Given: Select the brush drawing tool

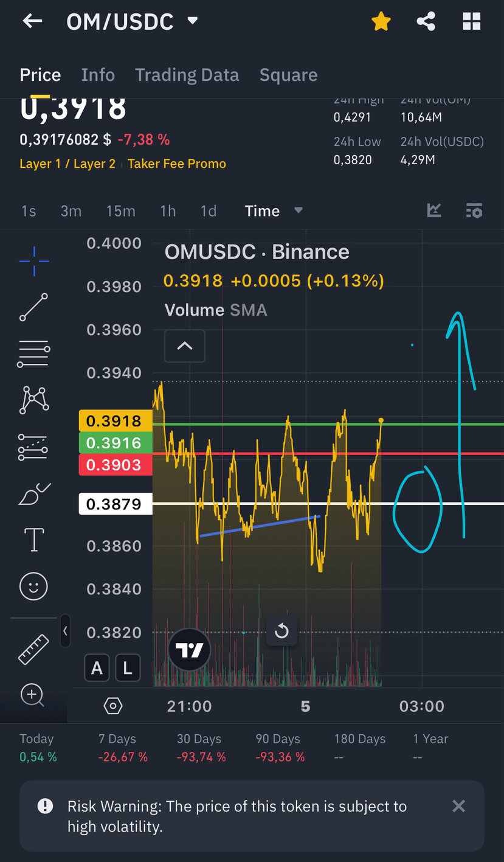Looking at the screenshot, I should (33, 494).
